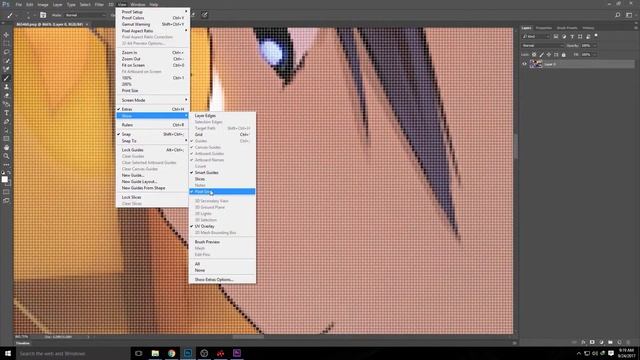Toggle Smart Guides in Show submenu
640x360 pixels.
[222, 173]
